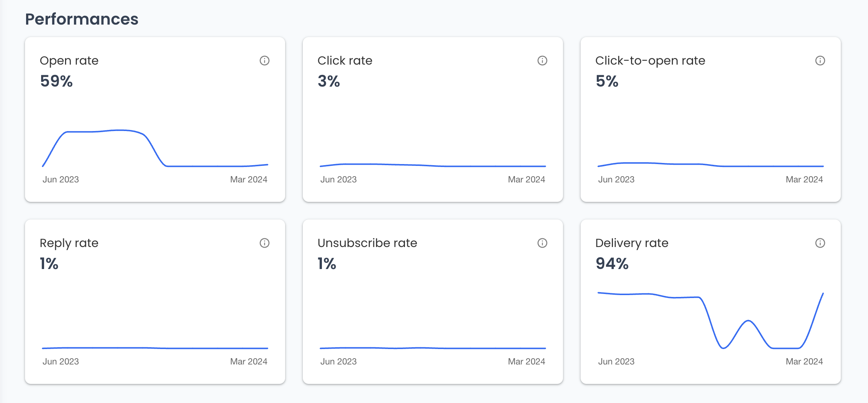Open the Click-to-open rate info icon
The image size is (868, 403).
820,61
